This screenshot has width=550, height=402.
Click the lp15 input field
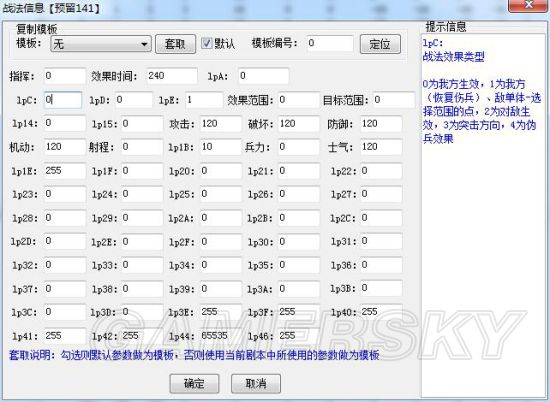[x=142, y=123]
